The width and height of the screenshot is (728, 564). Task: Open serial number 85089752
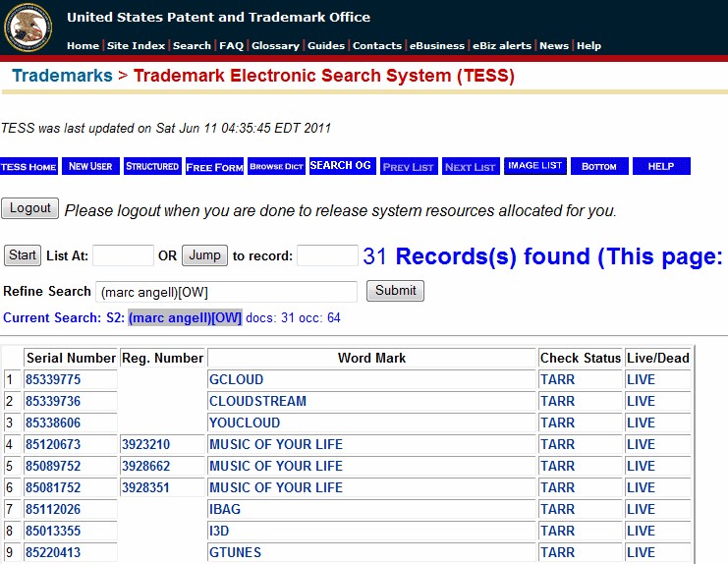tap(53, 466)
